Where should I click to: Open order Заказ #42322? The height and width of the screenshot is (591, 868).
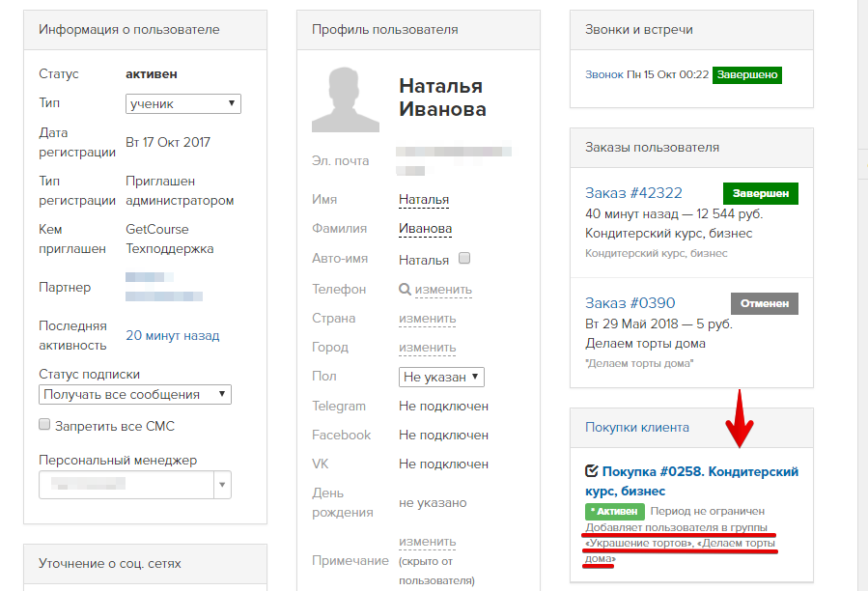[x=633, y=193]
